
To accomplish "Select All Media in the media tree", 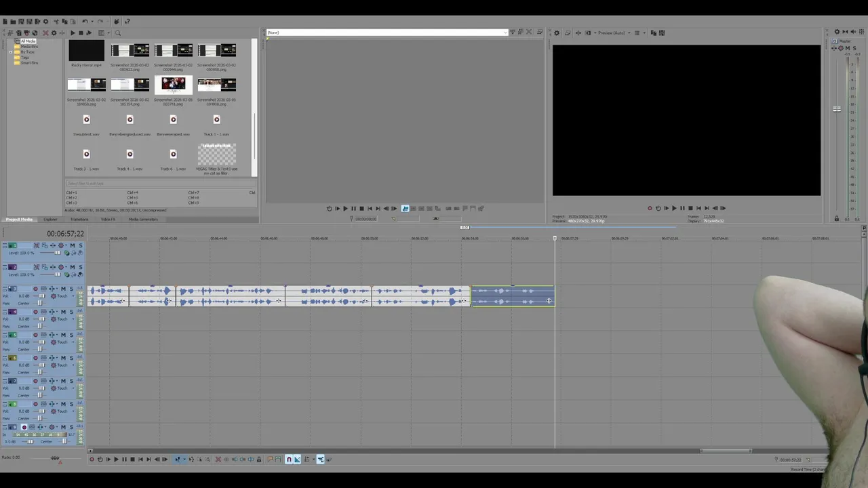I will (28, 41).
